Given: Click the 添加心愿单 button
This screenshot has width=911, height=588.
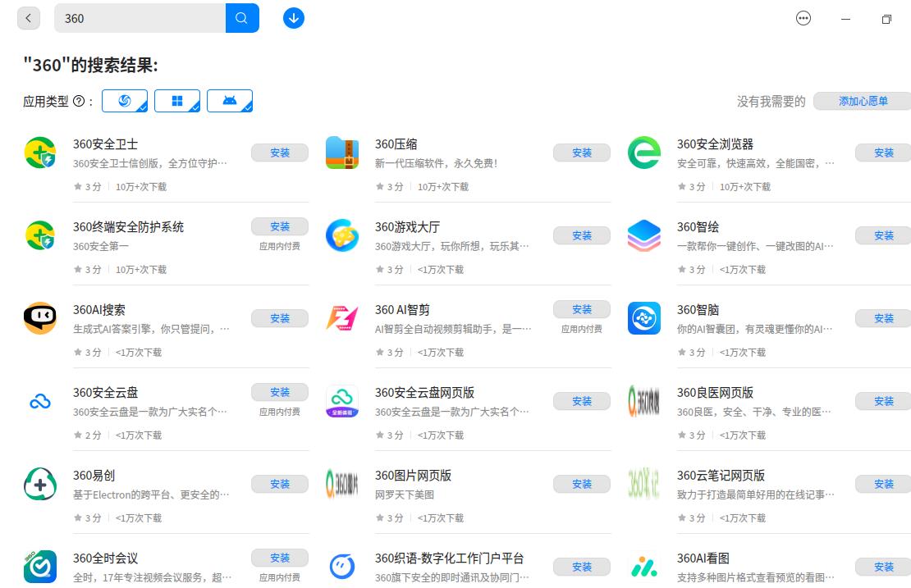Looking at the screenshot, I should pyautogui.click(x=863, y=101).
